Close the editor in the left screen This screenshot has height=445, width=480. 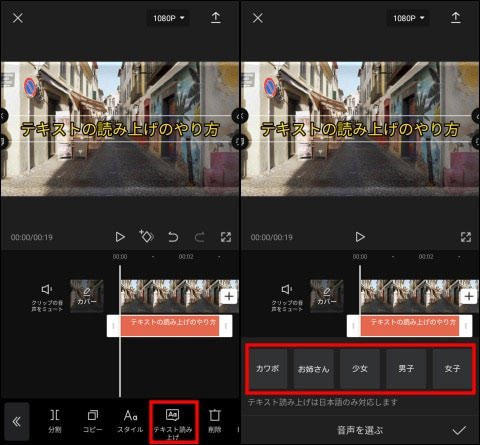click(x=18, y=18)
